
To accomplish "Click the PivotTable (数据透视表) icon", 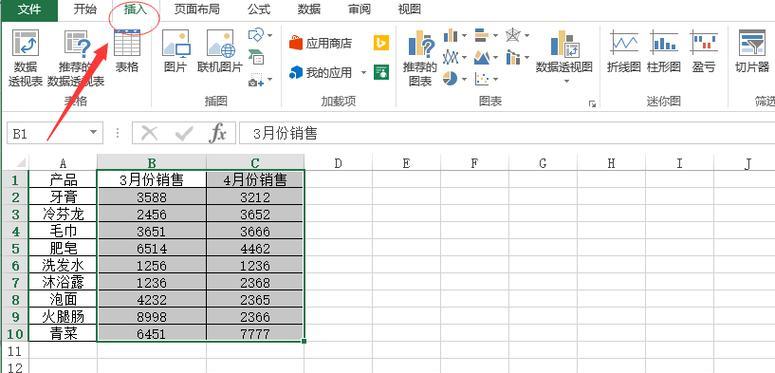I will click(x=25, y=43).
